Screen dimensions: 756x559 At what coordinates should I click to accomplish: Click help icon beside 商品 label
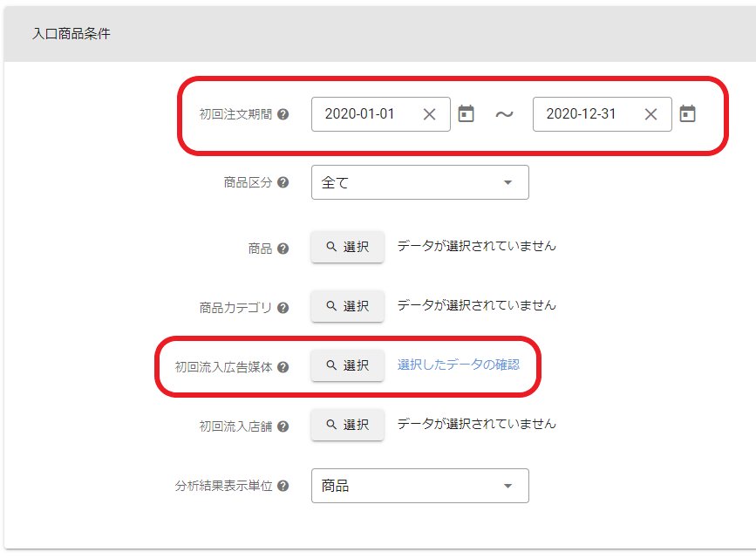pyautogui.click(x=283, y=249)
